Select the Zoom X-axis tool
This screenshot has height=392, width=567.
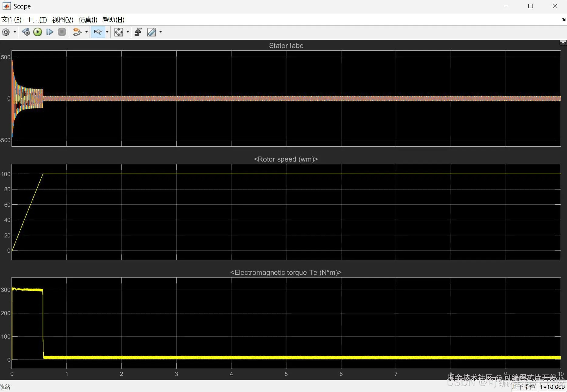click(x=98, y=32)
